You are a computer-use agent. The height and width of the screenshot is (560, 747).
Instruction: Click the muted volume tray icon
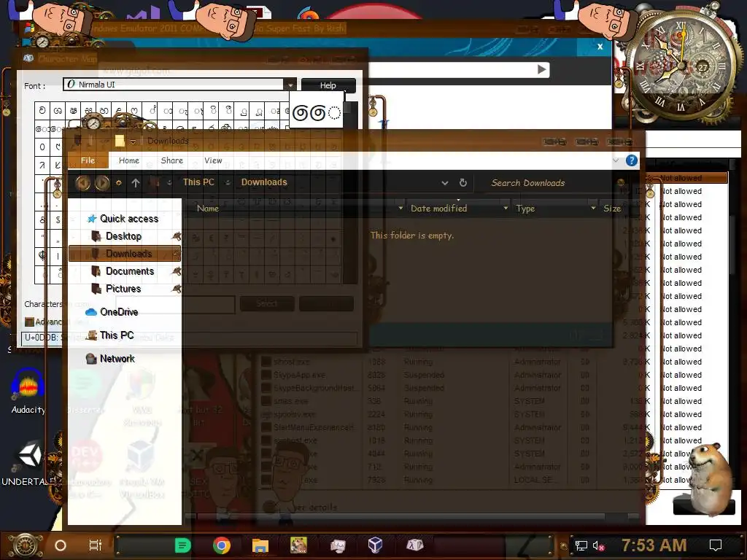click(598, 545)
